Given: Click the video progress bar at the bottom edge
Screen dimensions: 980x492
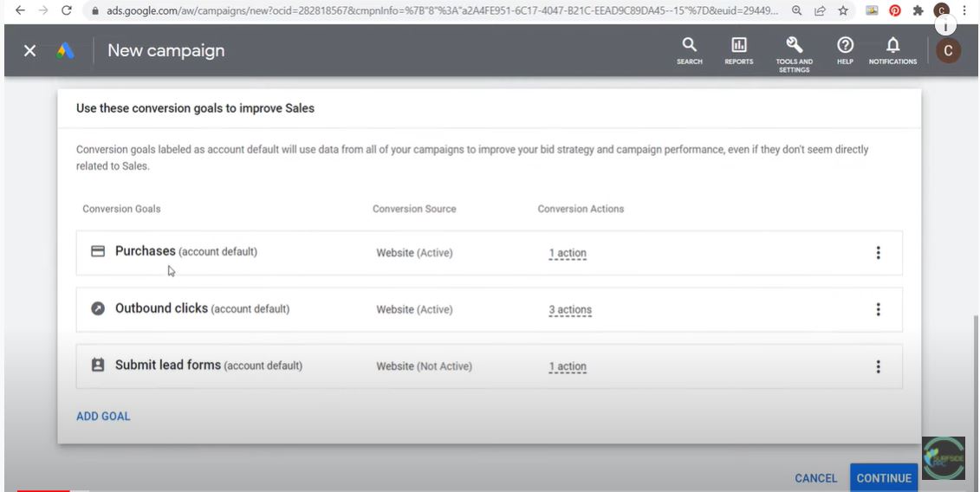Looking at the screenshot, I should (490, 490).
